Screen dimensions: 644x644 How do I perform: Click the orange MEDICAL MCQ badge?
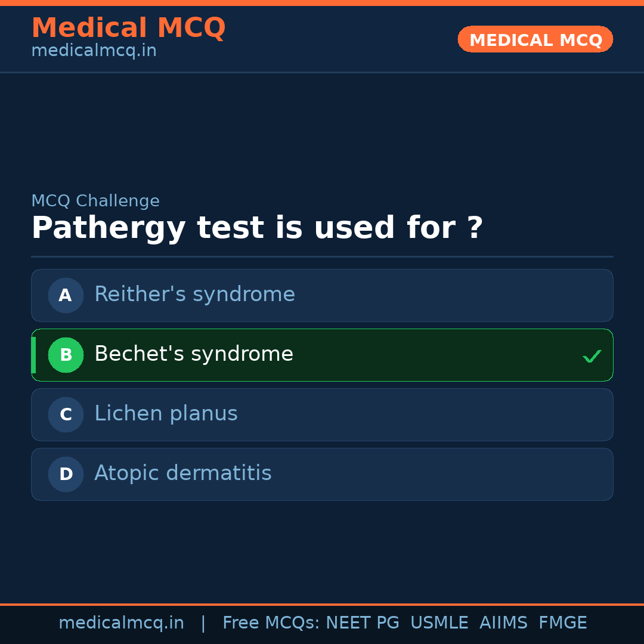click(x=535, y=39)
